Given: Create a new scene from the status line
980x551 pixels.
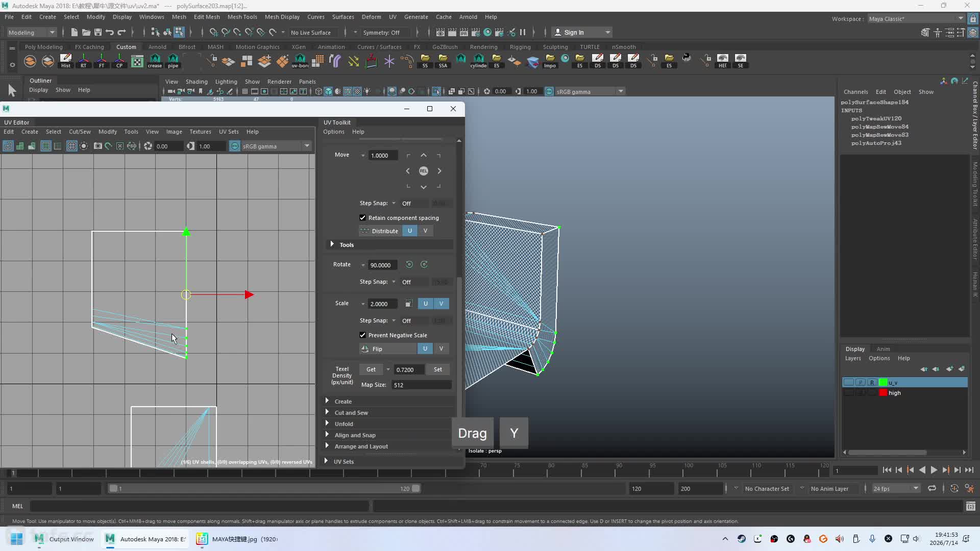Looking at the screenshot, I should [x=75, y=32].
